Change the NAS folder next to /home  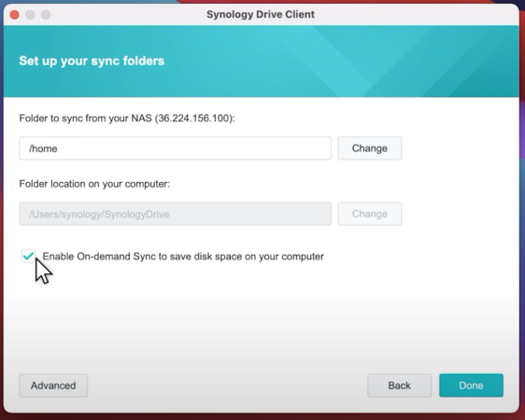pos(370,148)
